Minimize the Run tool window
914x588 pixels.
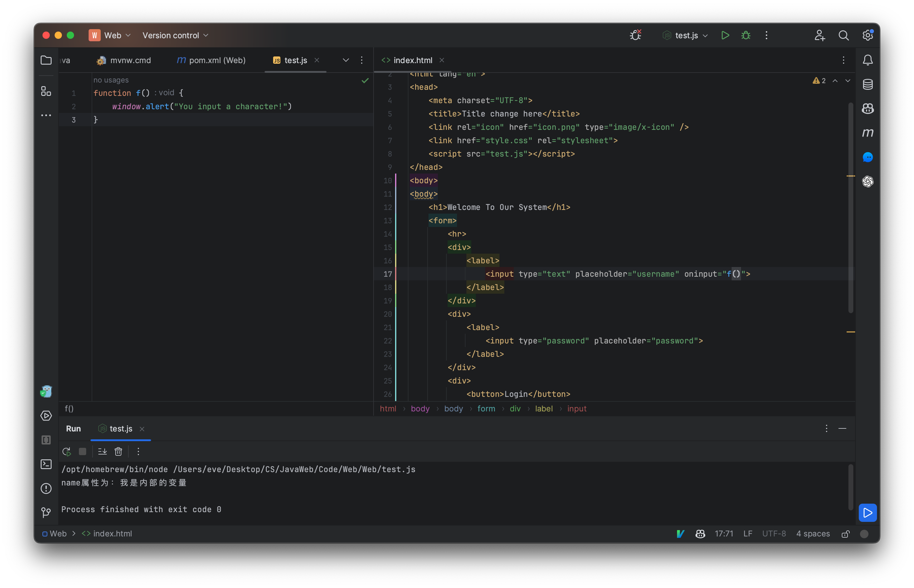tap(842, 428)
